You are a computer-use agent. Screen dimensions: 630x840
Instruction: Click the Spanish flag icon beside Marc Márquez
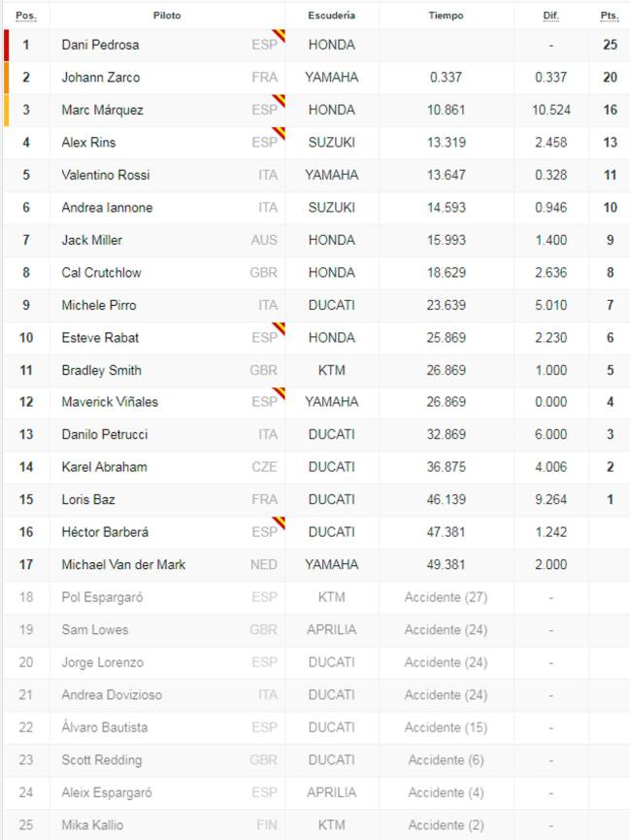click(280, 101)
